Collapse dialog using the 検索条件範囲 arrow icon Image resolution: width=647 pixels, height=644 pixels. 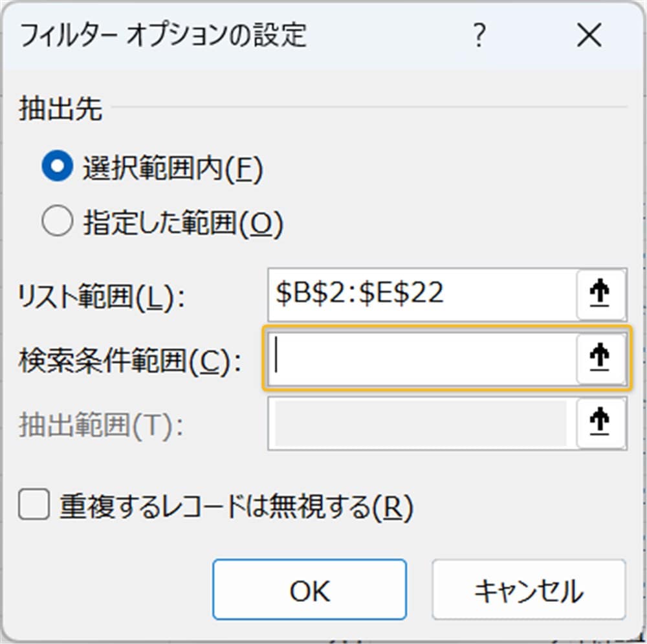point(600,359)
